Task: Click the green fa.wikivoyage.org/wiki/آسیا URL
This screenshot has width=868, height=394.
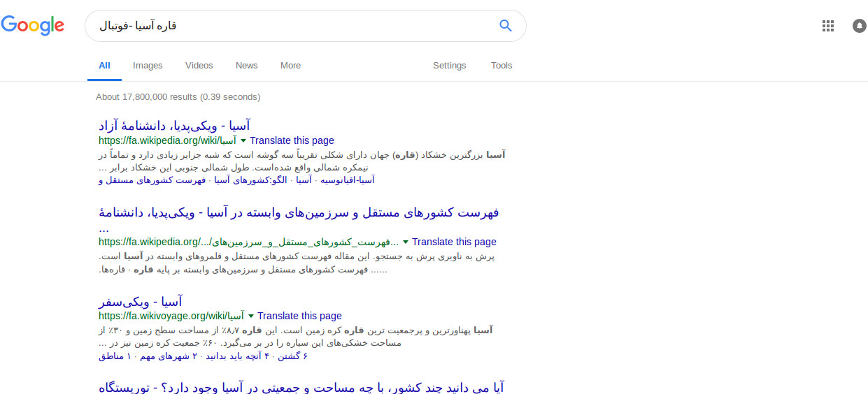Action: pyautogui.click(x=171, y=316)
